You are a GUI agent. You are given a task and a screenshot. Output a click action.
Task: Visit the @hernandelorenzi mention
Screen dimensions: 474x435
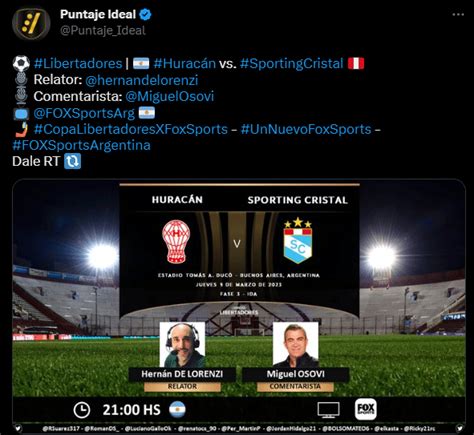tap(142, 80)
